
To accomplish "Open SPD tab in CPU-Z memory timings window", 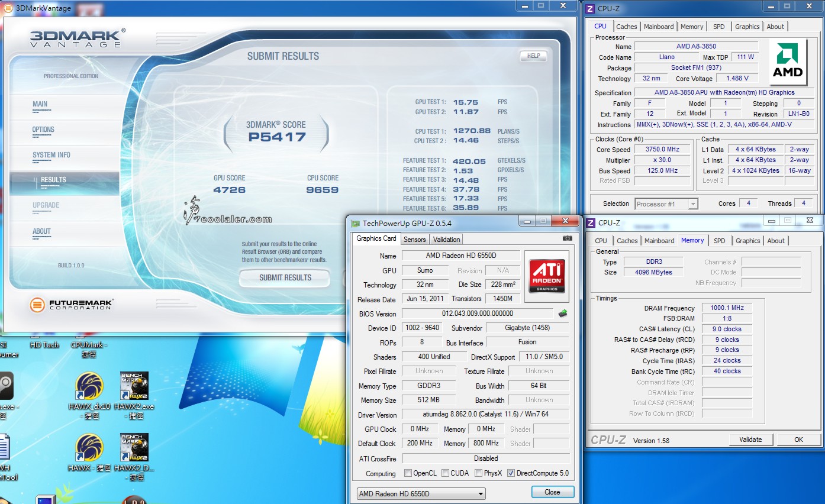I will click(719, 241).
